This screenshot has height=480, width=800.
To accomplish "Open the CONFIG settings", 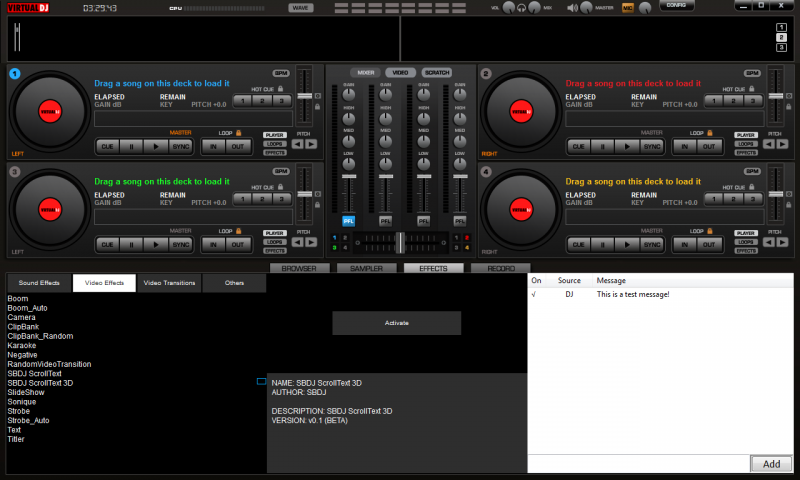I will pos(676,6).
